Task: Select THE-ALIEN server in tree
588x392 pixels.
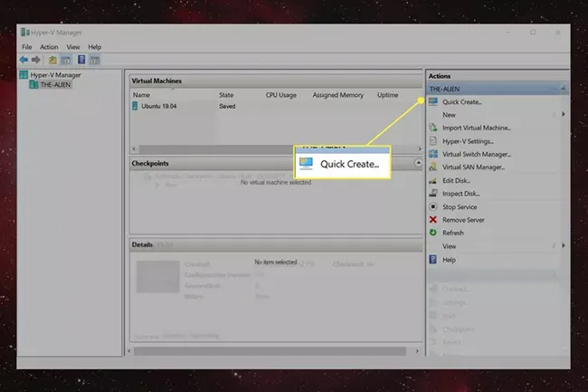Action: click(55, 84)
